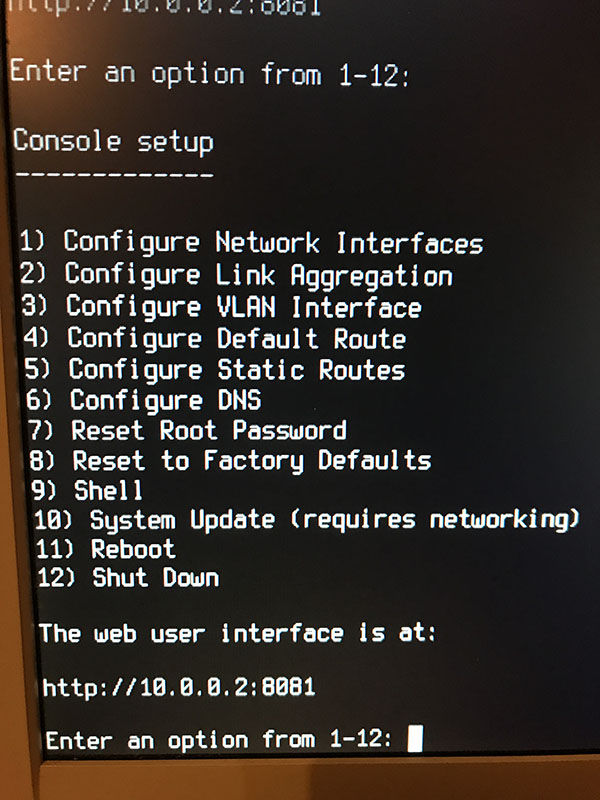Viewport: 600px width, 800px height.
Task: Select Configure Default Route entry
Action: (214, 338)
